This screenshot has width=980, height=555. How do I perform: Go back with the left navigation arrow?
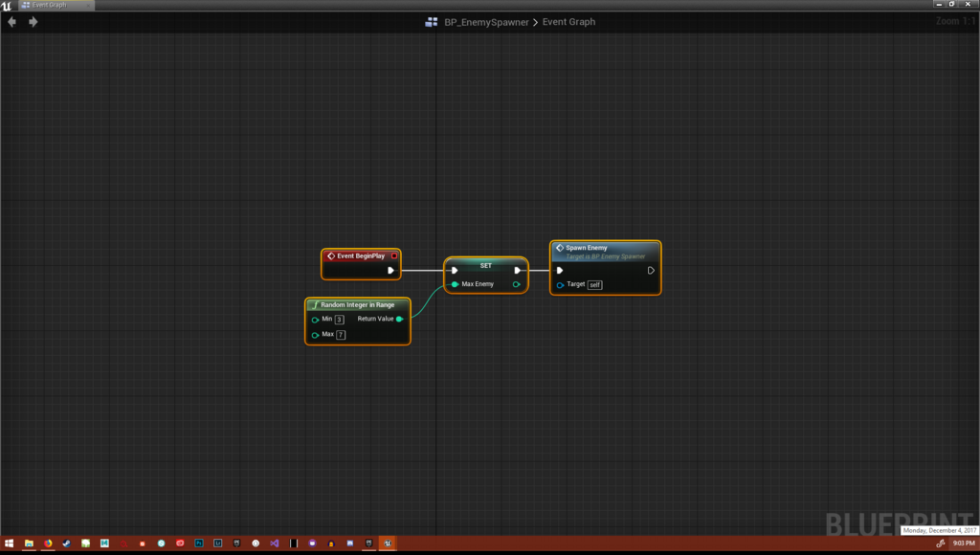pyautogui.click(x=11, y=22)
